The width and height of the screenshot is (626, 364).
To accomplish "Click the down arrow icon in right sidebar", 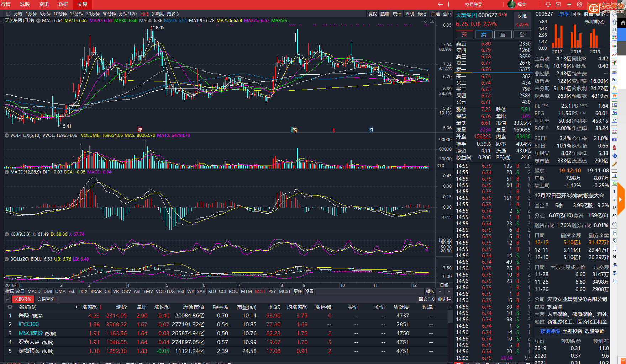I will (615, 30).
